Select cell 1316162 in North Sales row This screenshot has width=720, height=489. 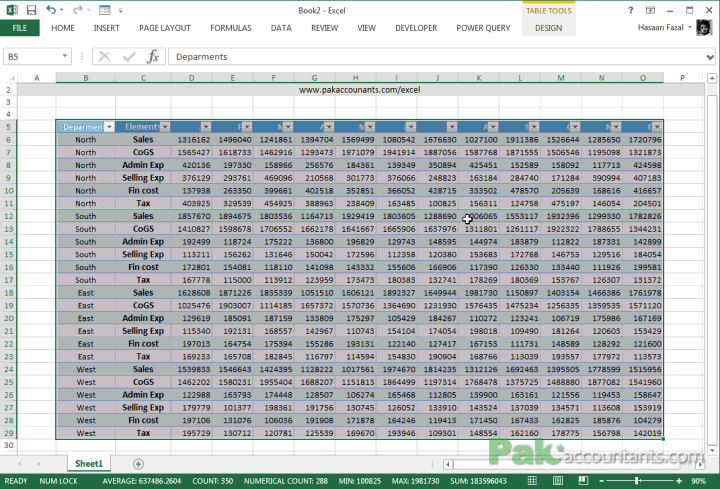(x=191, y=140)
